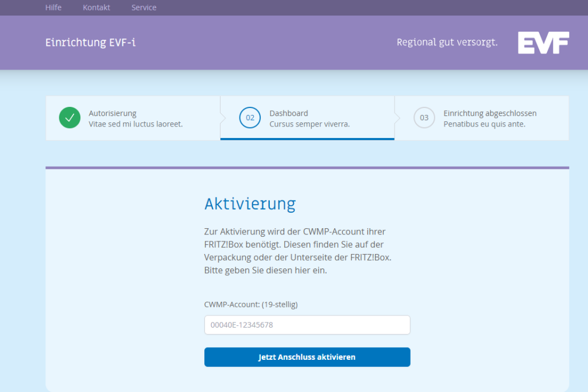The height and width of the screenshot is (392, 588).
Task: Focus the CWMP-Account input field
Action: point(307,325)
